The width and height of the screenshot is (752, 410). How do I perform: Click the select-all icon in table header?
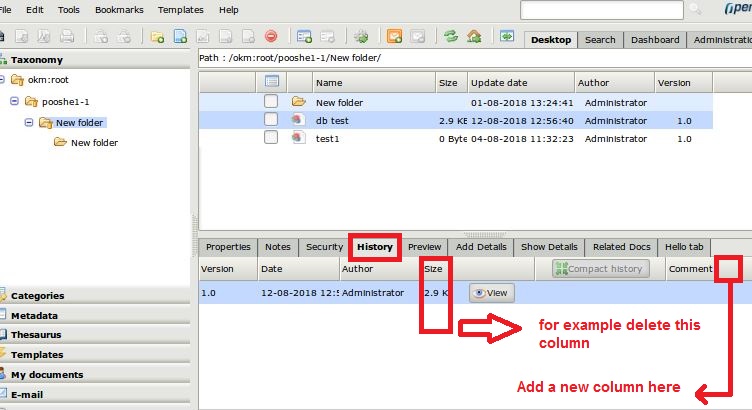(271, 82)
